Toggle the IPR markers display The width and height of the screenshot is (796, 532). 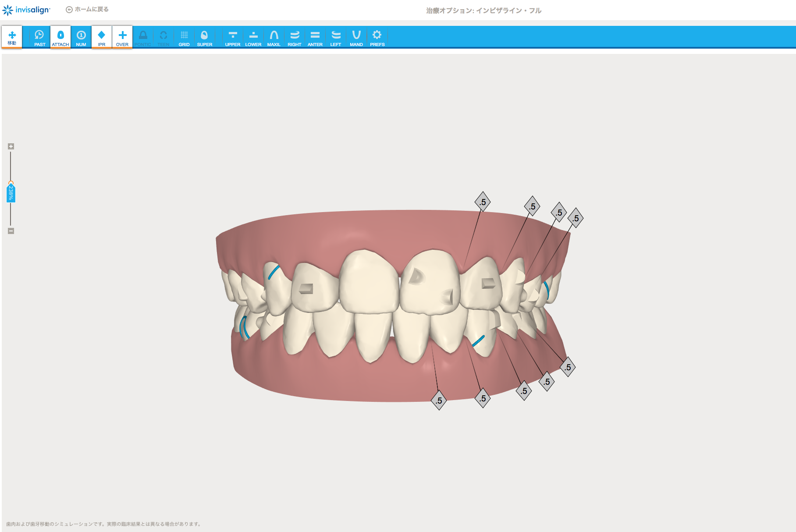tap(102, 37)
